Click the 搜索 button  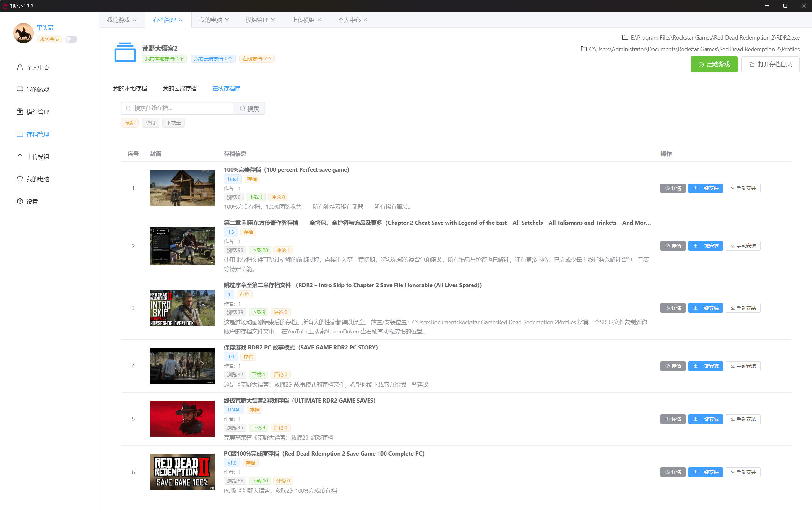[x=249, y=109]
